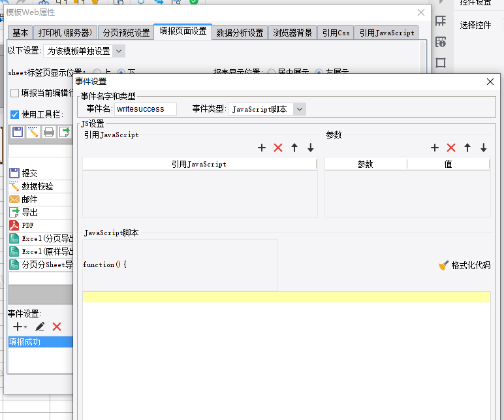Viewport: 504px width, 420px height.
Task: Select PDF in the toolbar button list
Action: point(41,225)
